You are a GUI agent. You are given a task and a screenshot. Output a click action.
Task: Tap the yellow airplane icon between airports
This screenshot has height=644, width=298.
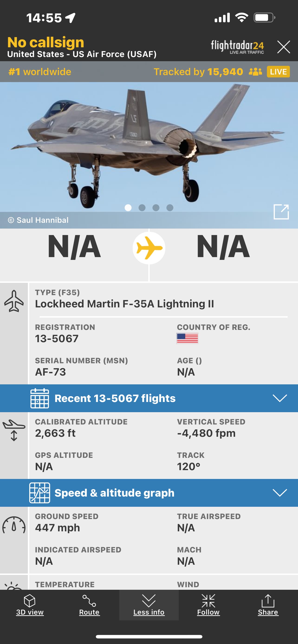(x=149, y=248)
